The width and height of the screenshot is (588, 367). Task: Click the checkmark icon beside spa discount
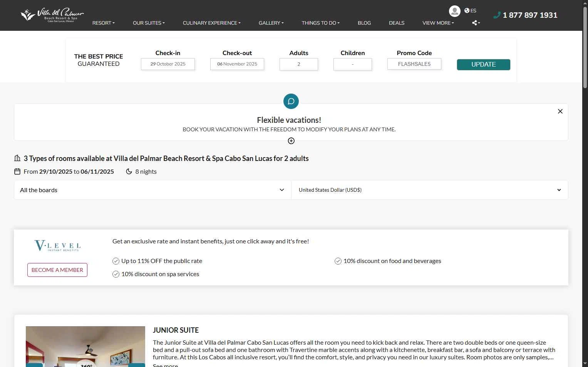pos(116,274)
